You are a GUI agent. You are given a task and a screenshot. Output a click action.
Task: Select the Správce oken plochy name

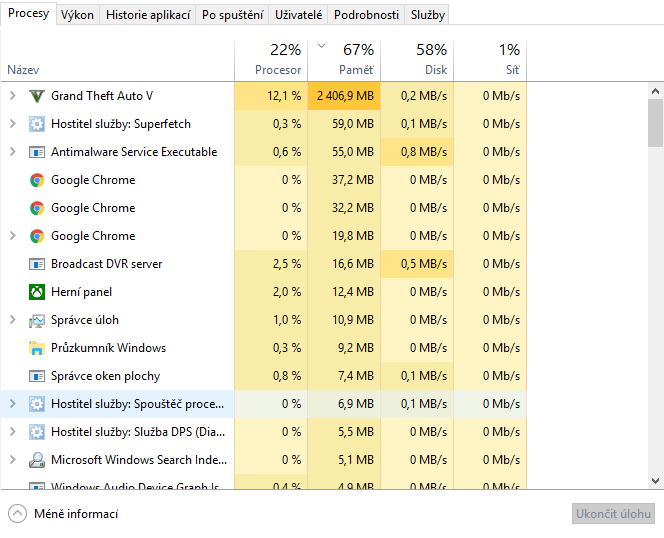[x=105, y=376]
